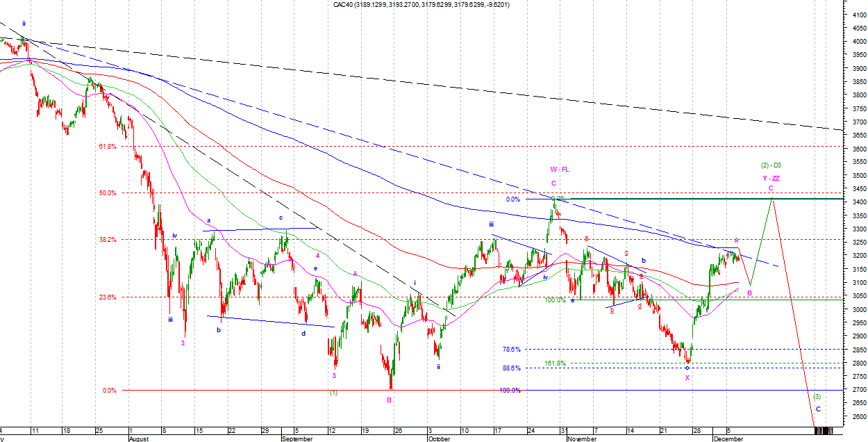Viewport: 868px width, 442px height.
Task: Select the red 61.8% Fibonacci level label
Action: click(x=107, y=147)
